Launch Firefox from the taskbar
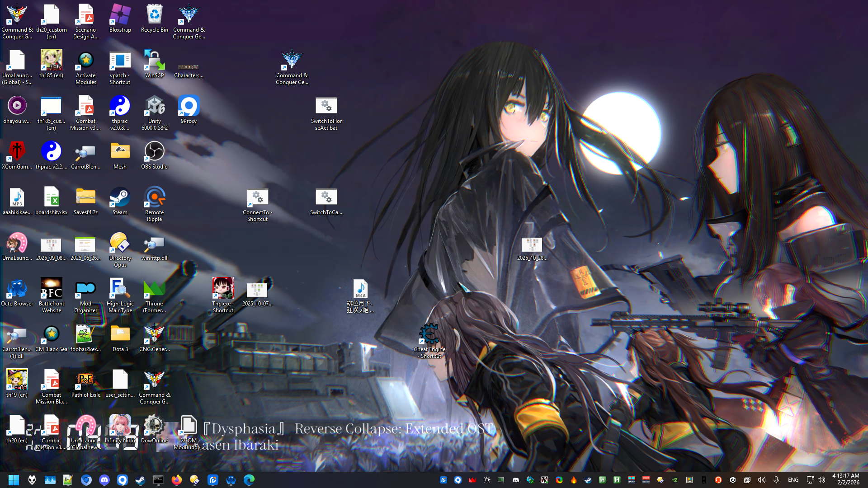 (176, 480)
